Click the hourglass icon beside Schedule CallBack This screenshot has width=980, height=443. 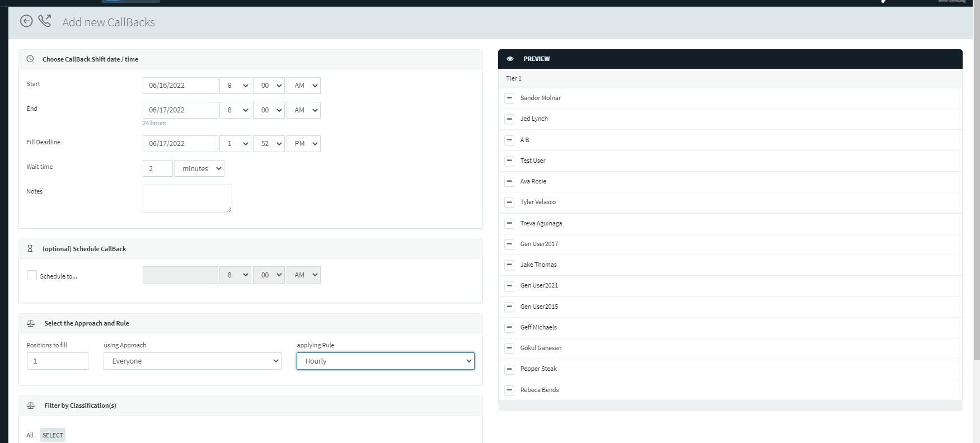tap(30, 248)
